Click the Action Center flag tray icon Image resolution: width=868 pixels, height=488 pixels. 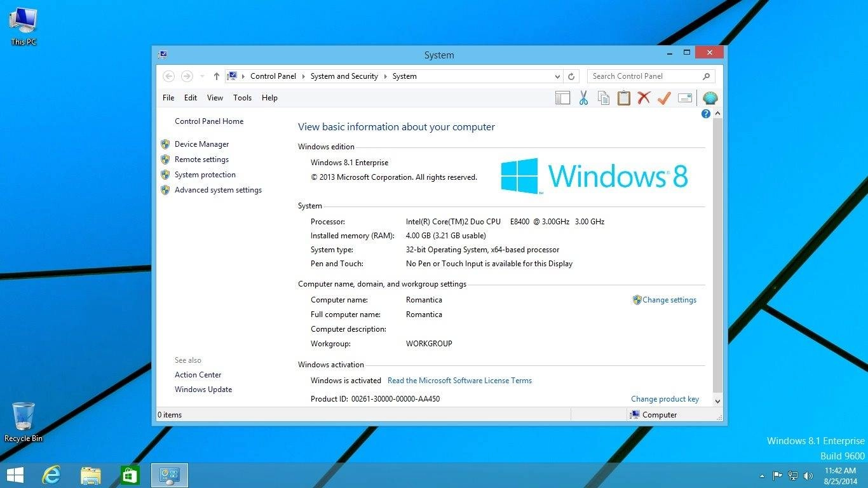[777, 475]
